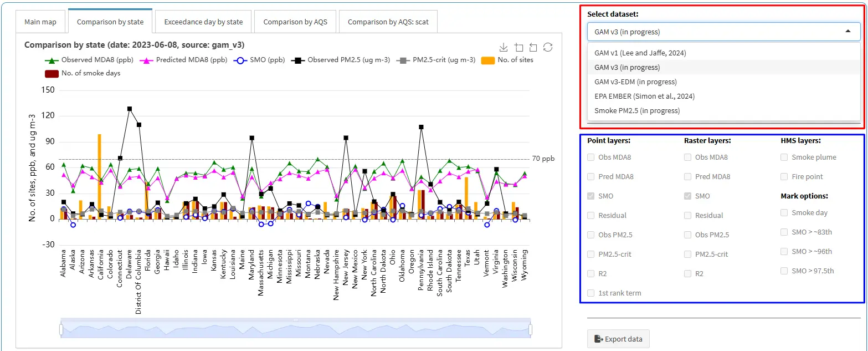Click the zoom reset icon
The width and height of the screenshot is (868, 351).
[x=533, y=47]
